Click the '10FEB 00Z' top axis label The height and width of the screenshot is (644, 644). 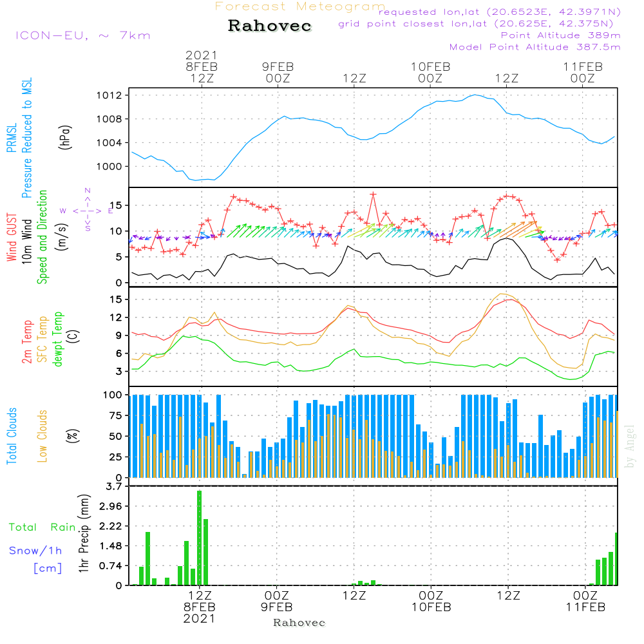coord(430,72)
